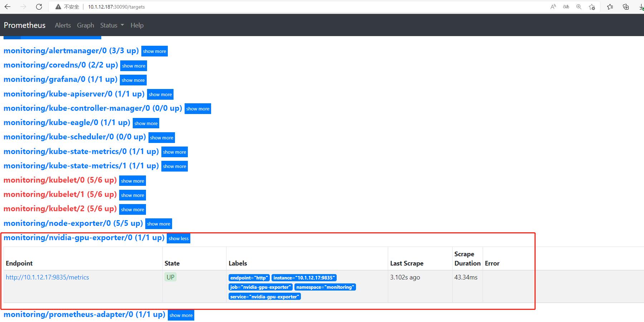Click monitoring/kube-state-metrics/0 heading link
The width and height of the screenshot is (644, 322).
click(81, 152)
